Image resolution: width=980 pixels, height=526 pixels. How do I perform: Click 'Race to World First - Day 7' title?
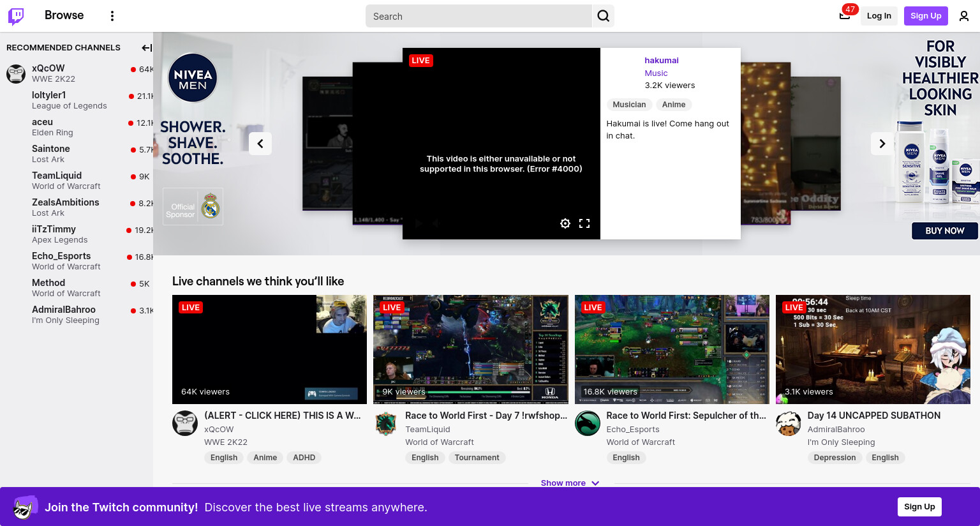pyautogui.click(x=486, y=416)
